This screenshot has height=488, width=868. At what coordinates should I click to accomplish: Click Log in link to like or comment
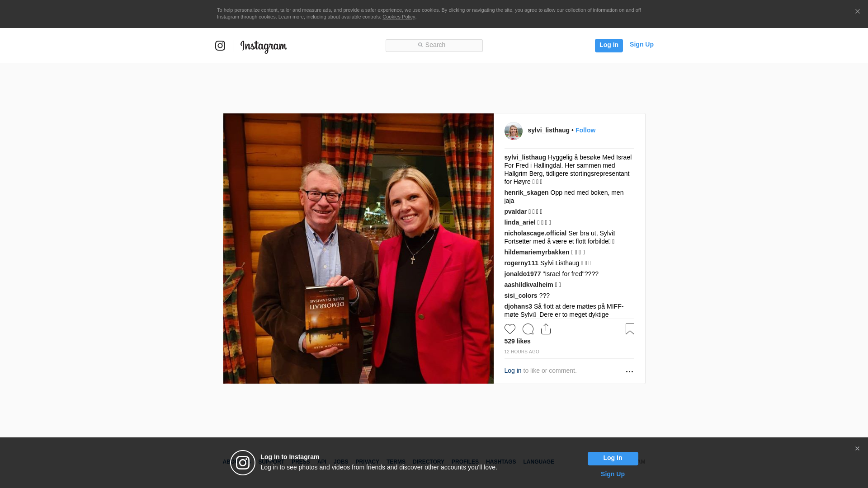(x=513, y=371)
